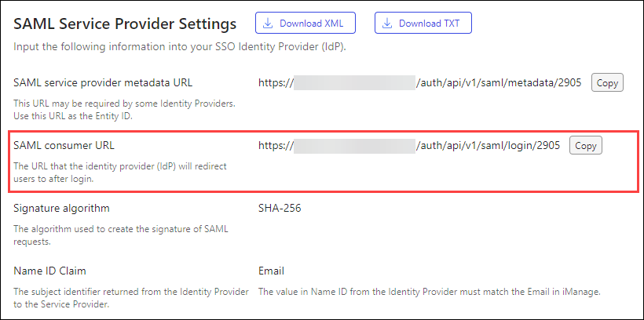Image resolution: width=644 pixels, height=320 pixels.
Task: Click the Name ID Claim label
Action: click(49, 271)
